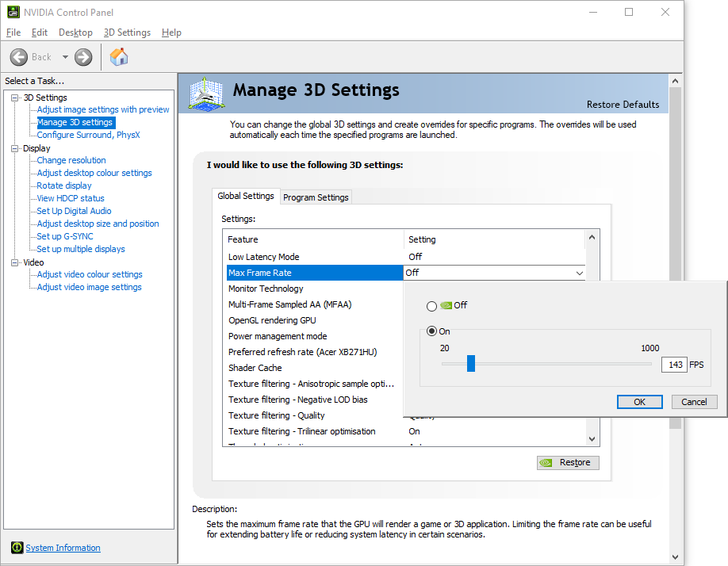Click settings list scroll up arrow
Viewport: 728px width, 566px height.
[x=592, y=237]
